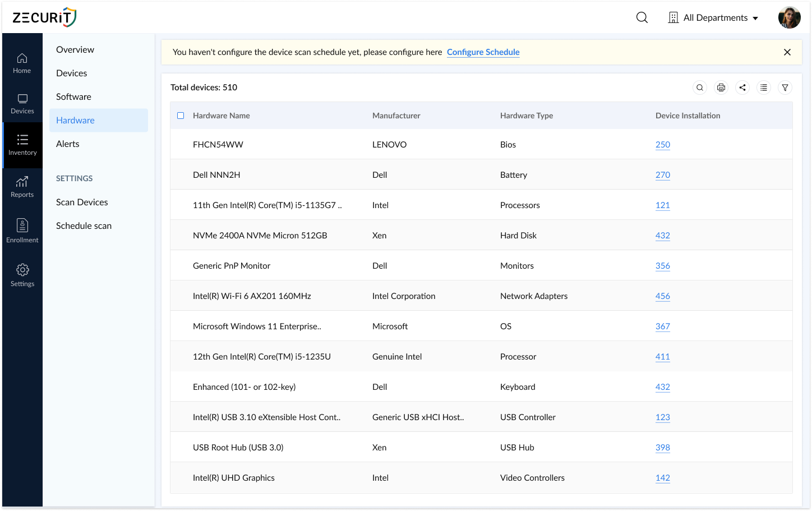Select the Dell NNN2H hardware name
Viewport: 812px width, 511px height.
(x=216, y=175)
